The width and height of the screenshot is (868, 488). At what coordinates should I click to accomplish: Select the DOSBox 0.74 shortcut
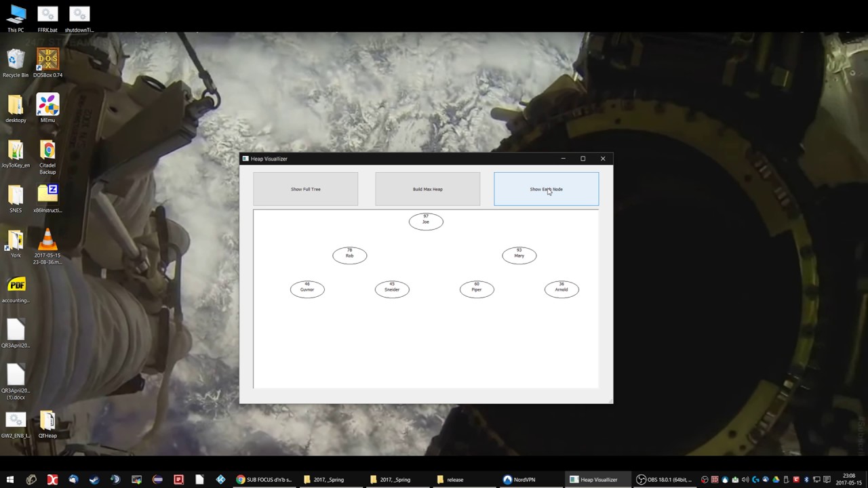pyautogui.click(x=47, y=63)
